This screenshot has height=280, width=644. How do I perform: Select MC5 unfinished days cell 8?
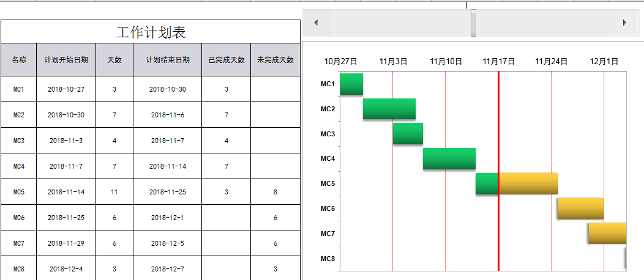[x=275, y=192]
